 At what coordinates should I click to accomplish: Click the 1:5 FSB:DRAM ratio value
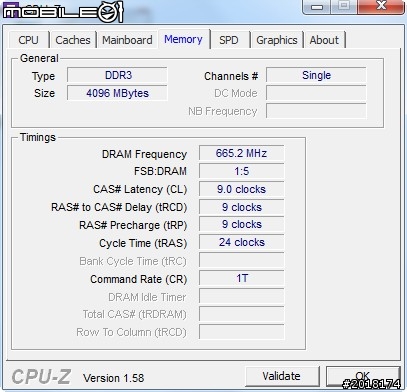tap(242, 171)
